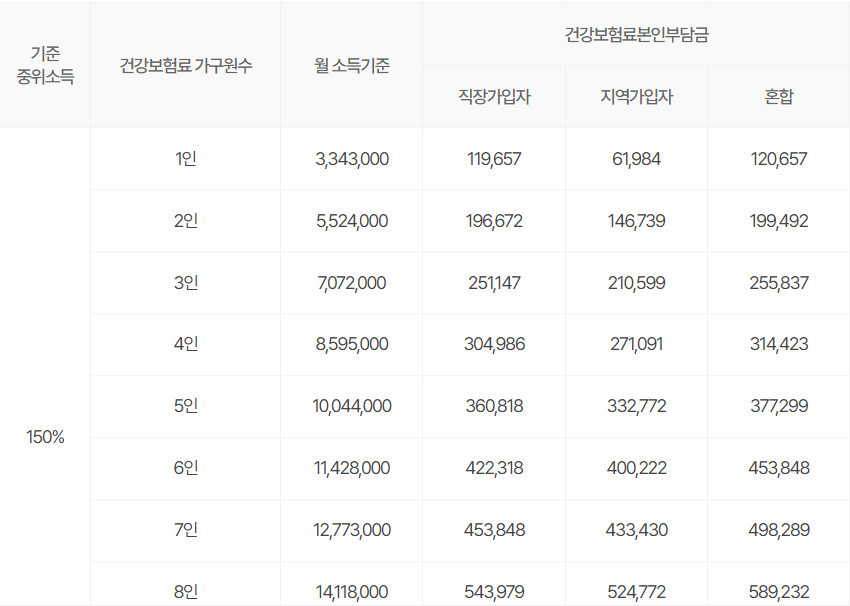850x606 pixels.
Task: Click 지역가입자 value 400,222
Action: (636, 468)
